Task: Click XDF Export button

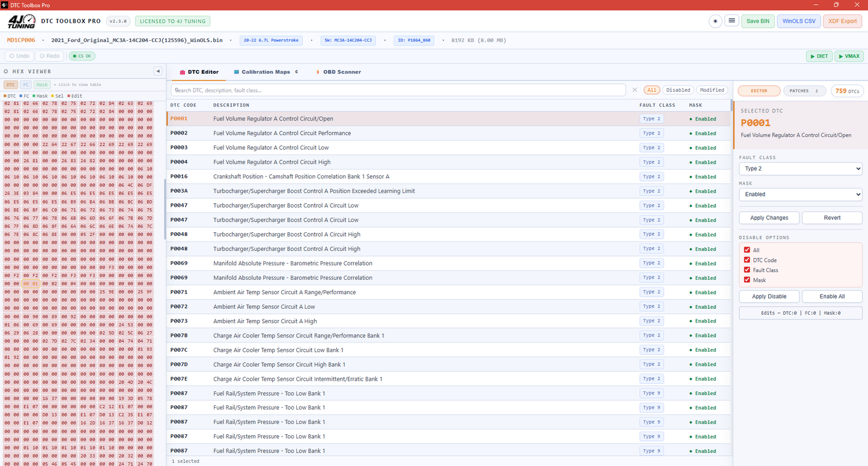Action: 843,21
